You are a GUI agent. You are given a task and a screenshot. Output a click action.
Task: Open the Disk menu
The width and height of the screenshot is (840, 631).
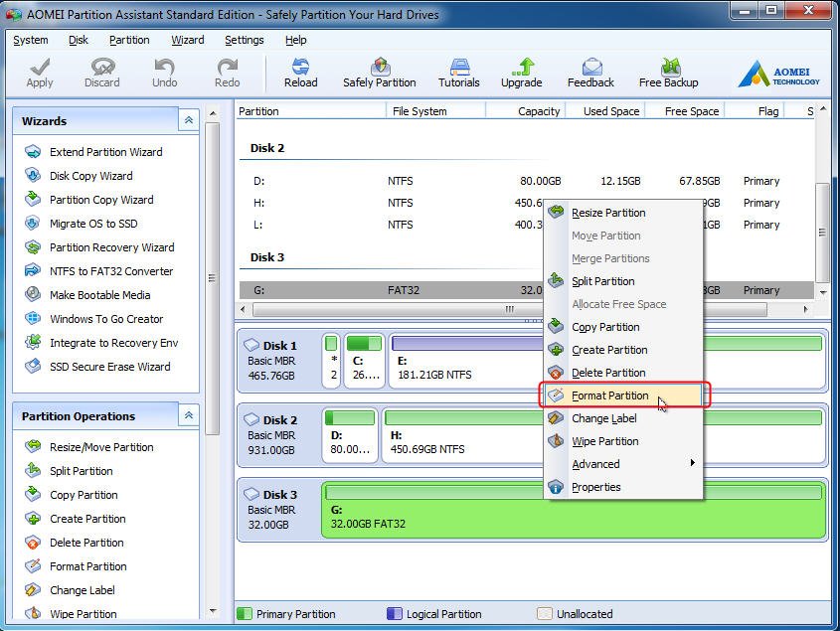[79, 40]
